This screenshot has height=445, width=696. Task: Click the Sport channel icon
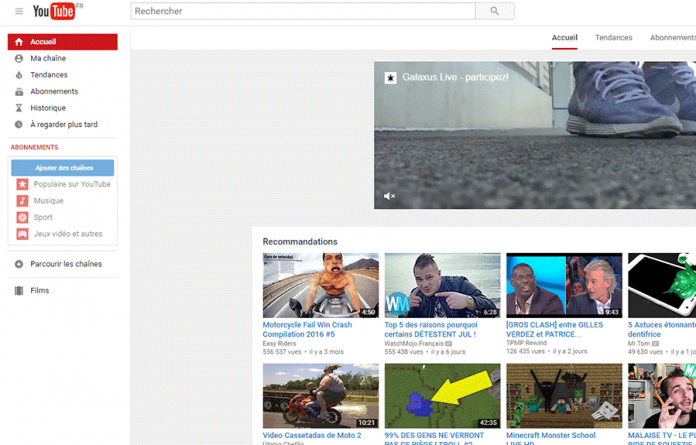22,217
